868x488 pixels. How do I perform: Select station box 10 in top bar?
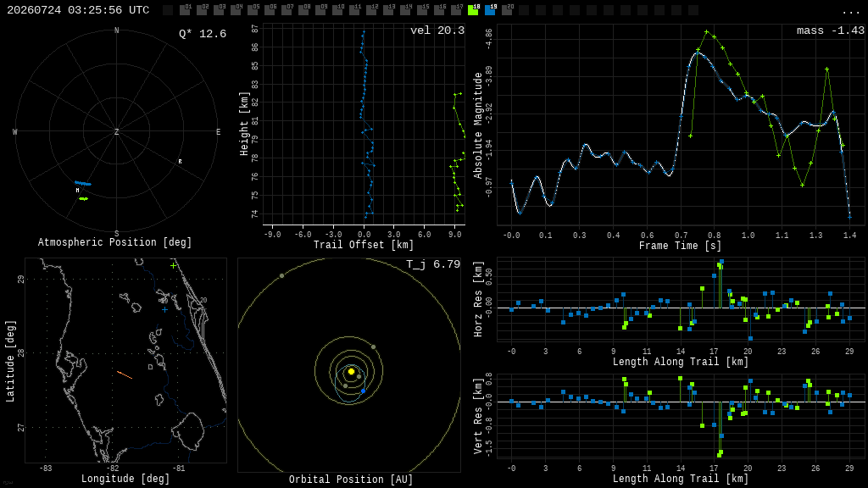pyautogui.click(x=337, y=9)
